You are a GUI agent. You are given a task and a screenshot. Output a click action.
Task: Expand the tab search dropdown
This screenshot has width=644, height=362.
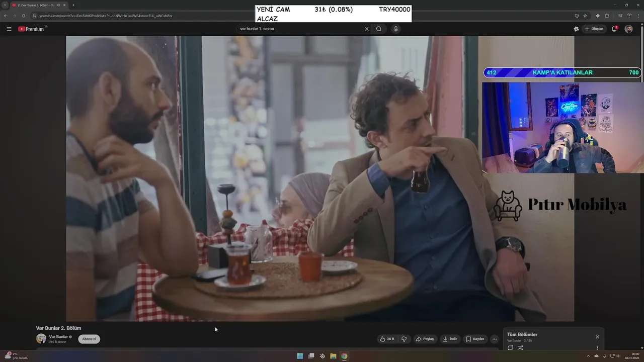point(5,5)
